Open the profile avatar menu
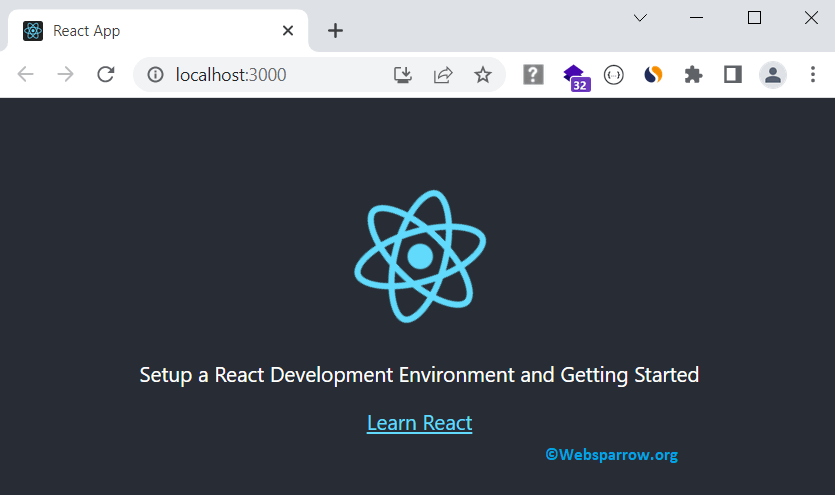This screenshot has width=835, height=495. [x=773, y=75]
